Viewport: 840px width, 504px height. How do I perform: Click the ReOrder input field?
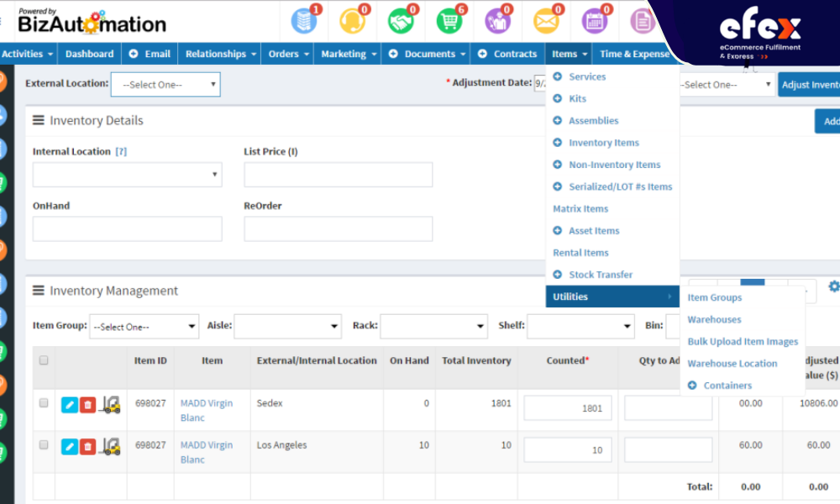point(338,228)
